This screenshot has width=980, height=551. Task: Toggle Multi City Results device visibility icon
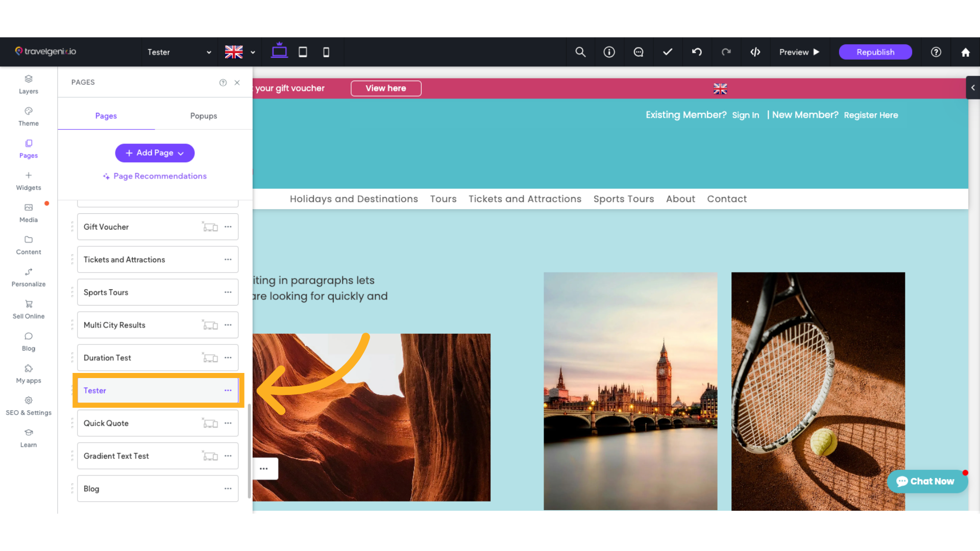[x=210, y=325]
